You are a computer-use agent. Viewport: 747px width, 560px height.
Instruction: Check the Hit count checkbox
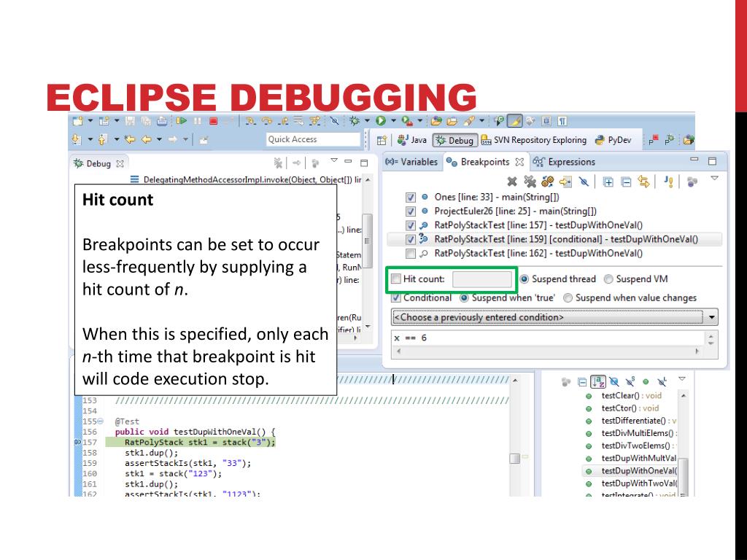click(396, 279)
